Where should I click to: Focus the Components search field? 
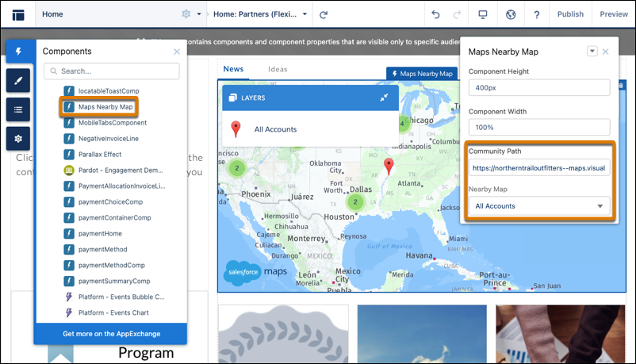pyautogui.click(x=112, y=71)
